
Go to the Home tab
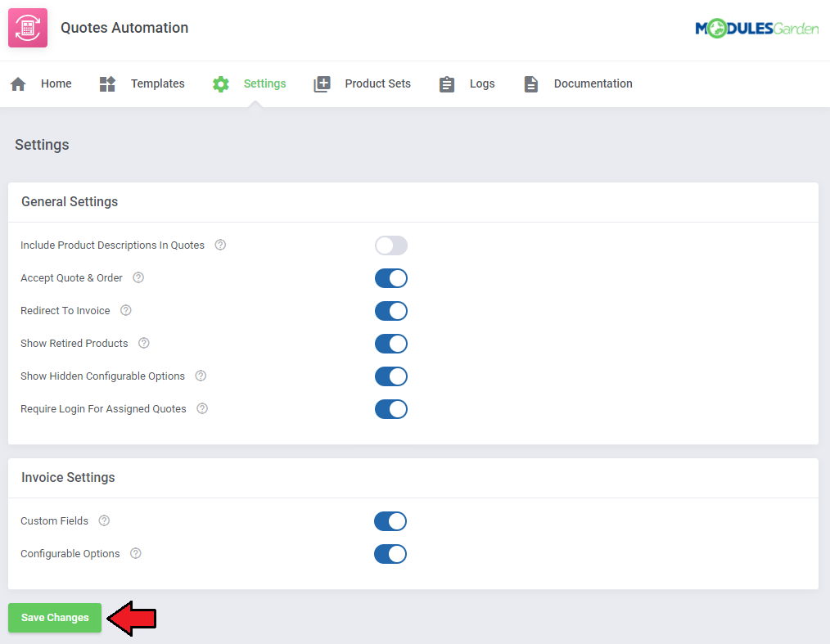pyautogui.click(x=56, y=83)
